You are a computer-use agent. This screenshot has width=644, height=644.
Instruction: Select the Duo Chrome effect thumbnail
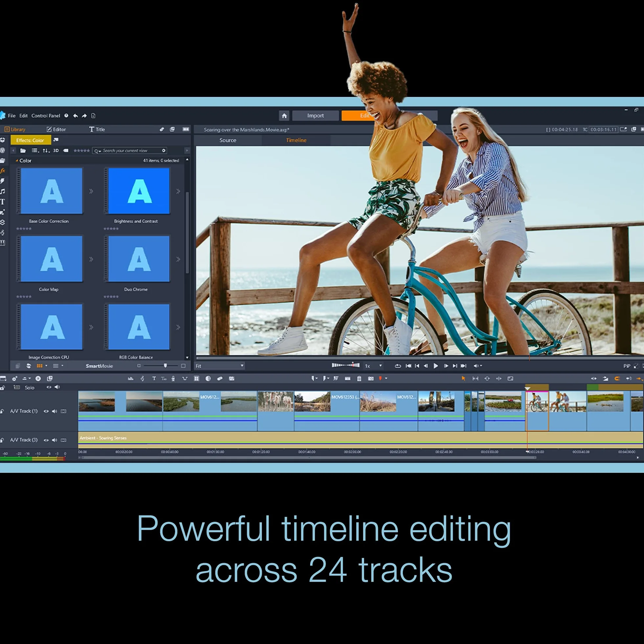(x=139, y=259)
